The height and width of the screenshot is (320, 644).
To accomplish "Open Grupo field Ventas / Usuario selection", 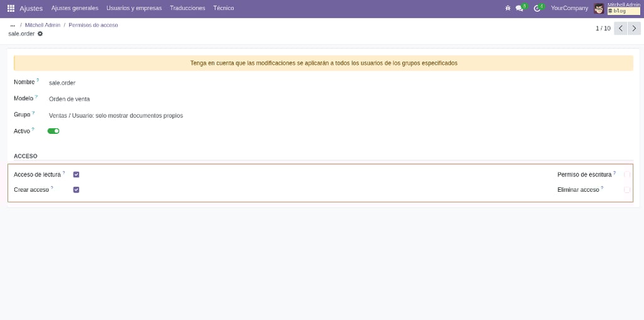I will coord(116,116).
